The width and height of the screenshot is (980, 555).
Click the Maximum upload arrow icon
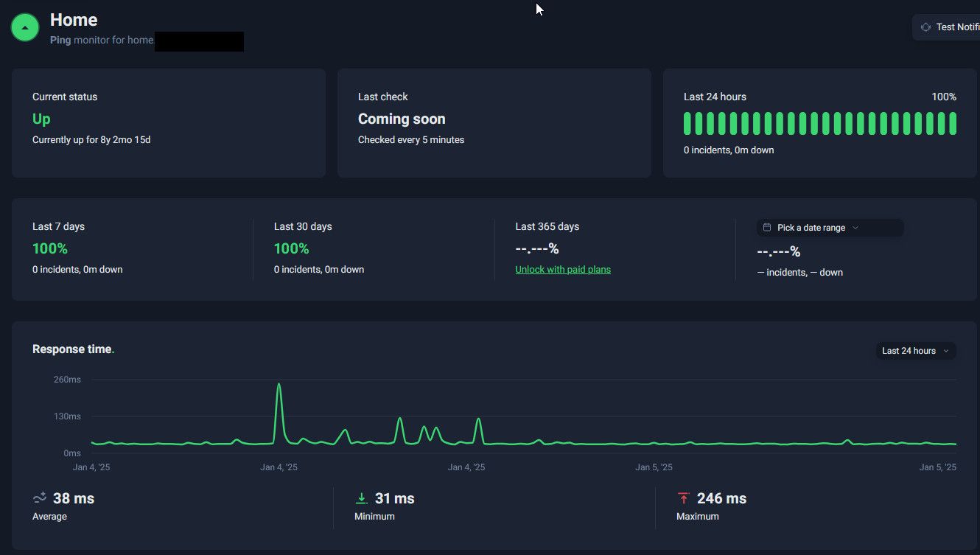coord(683,498)
